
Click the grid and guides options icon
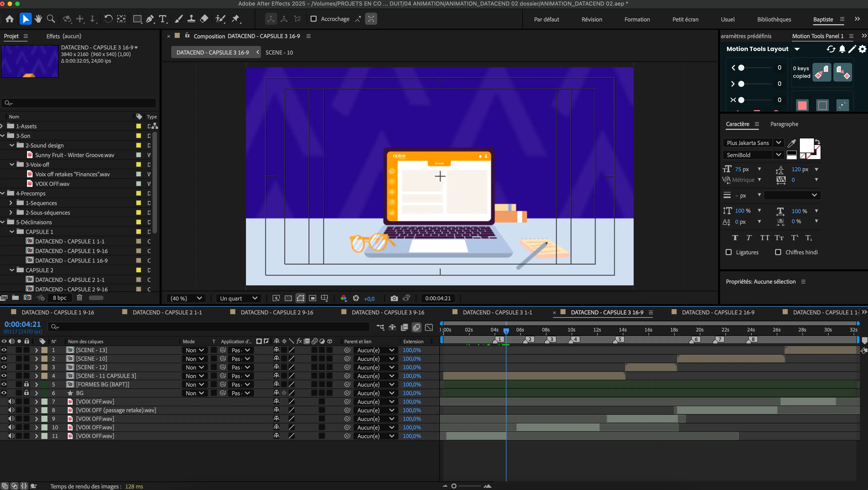(324, 298)
